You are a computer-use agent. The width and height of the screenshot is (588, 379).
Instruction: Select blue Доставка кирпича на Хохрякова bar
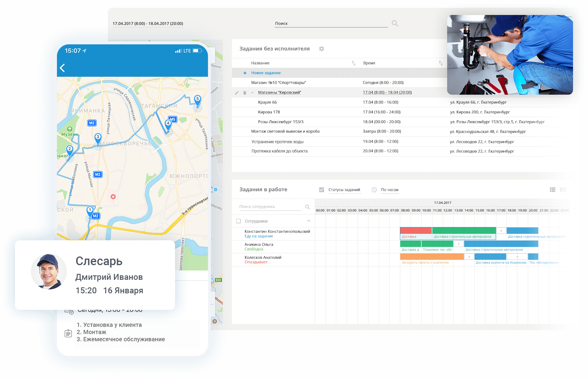pyautogui.click(x=490, y=256)
